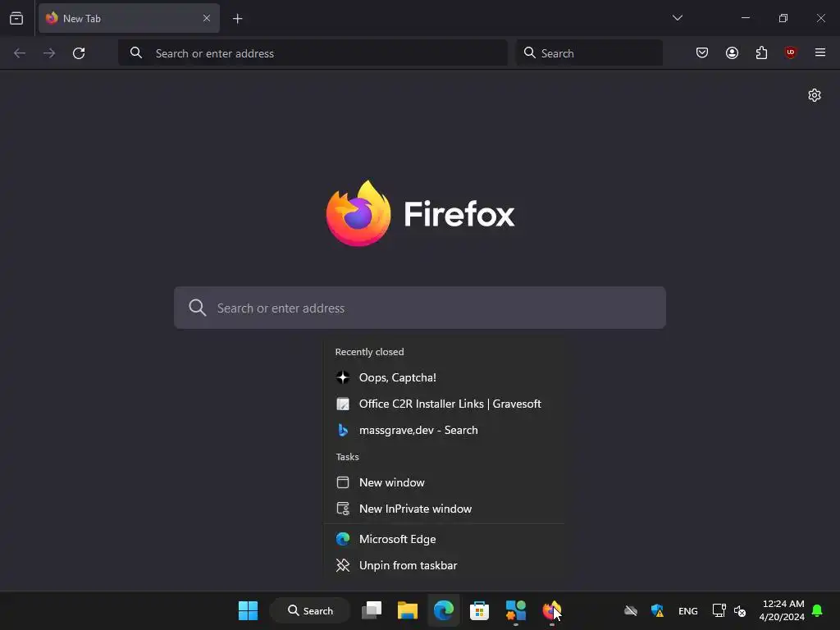This screenshot has width=840, height=630.
Task: Open the Windows taskbar Search box
Action: pyautogui.click(x=310, y=610)
